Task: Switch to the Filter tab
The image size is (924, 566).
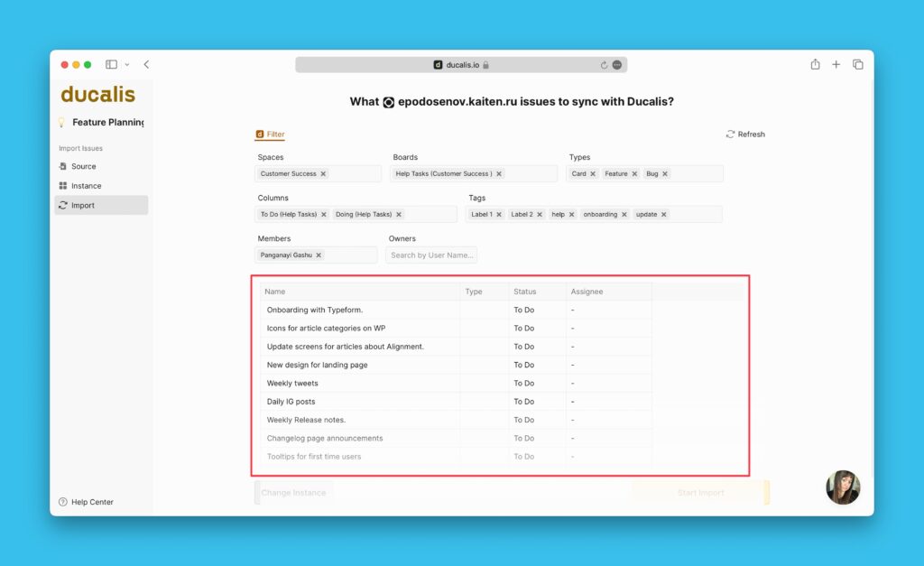Action: coord(271,135)
